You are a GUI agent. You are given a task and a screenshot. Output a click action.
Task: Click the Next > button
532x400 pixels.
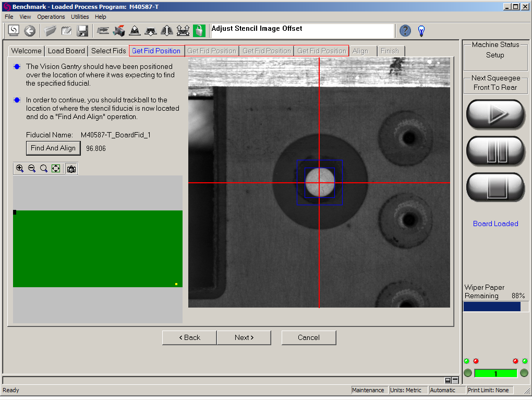pos(244,337)
